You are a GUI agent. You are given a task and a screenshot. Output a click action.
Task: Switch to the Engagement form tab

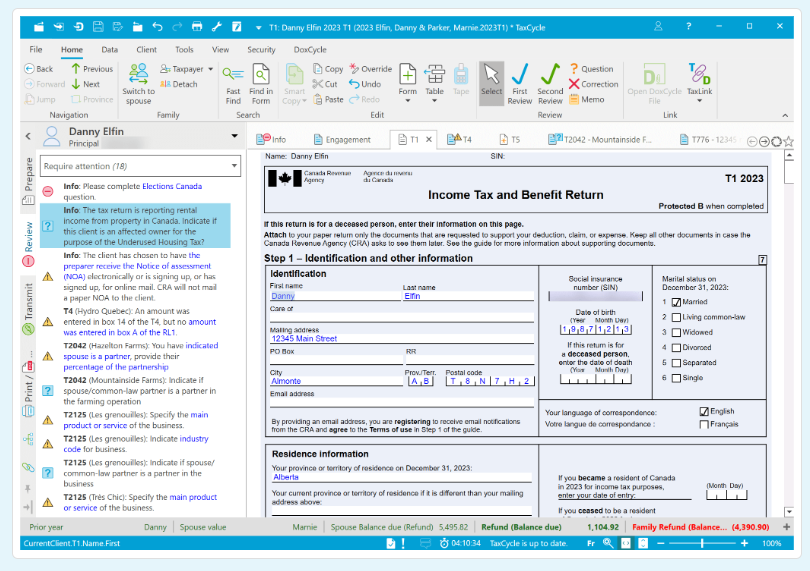click(342, 140)
